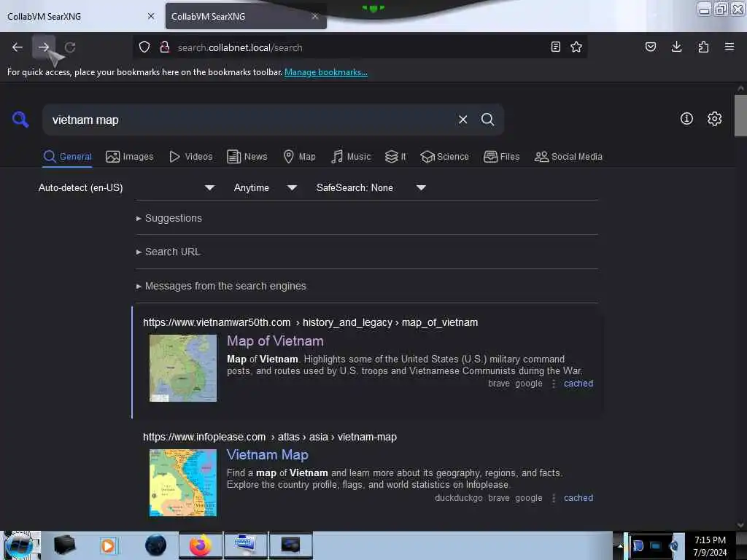Screen dimensions: 747x560
Task: Switch to the Map category
Action: 300,157
